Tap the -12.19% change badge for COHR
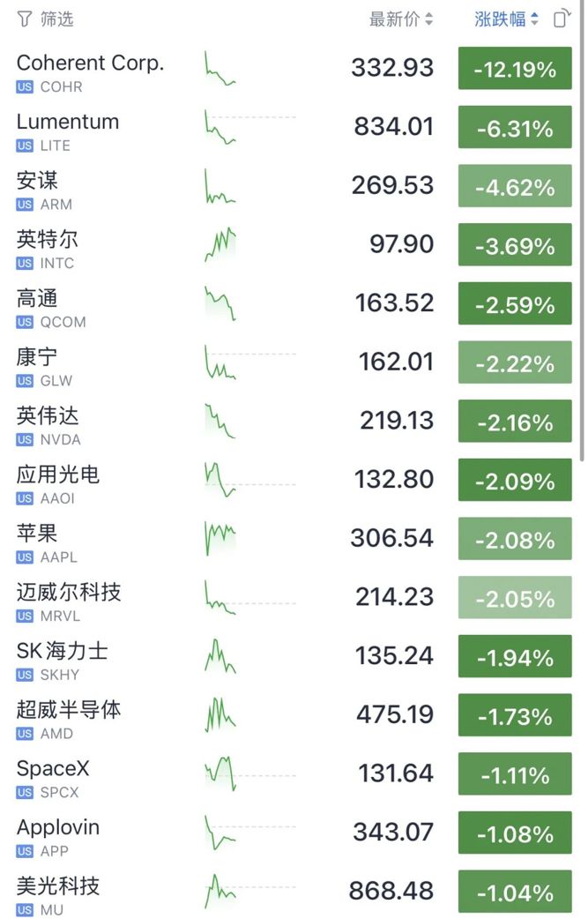588x919 pixels. (x=515, y=69)
